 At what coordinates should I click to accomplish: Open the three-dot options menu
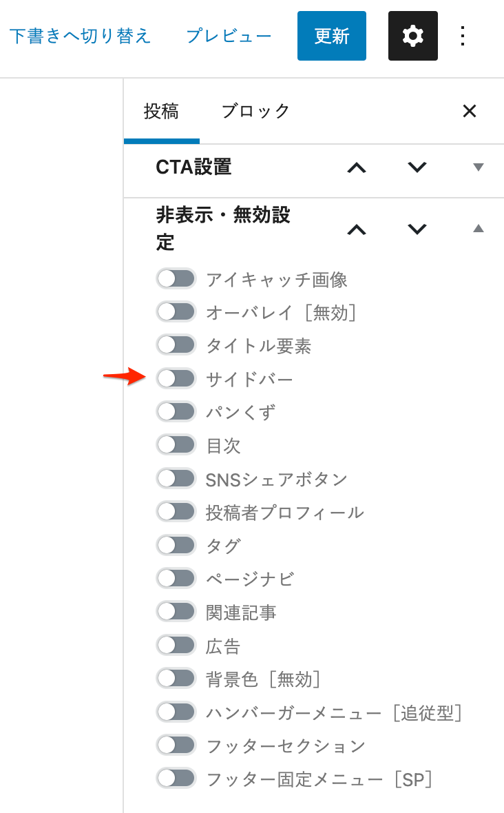[x=463, y=36]
